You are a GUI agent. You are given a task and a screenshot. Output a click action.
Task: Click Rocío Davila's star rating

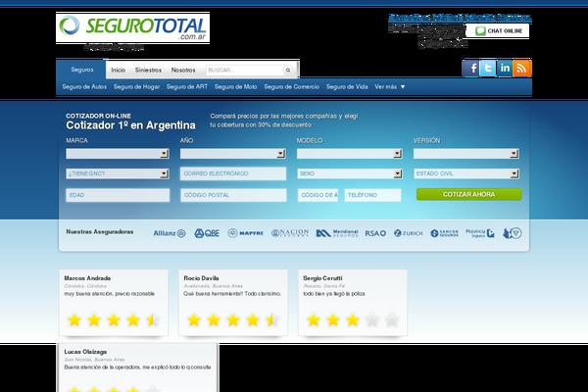pyautogui.click(x=233, y=320)
